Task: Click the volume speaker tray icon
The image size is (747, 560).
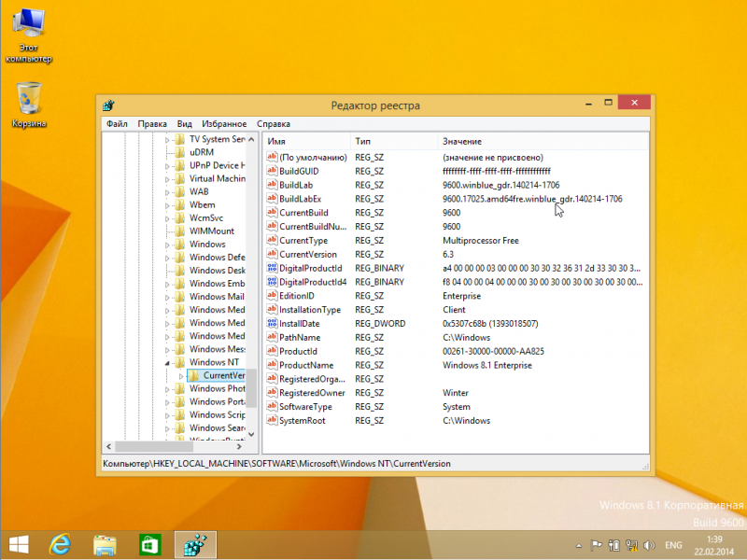Action: tap(649, 545)
